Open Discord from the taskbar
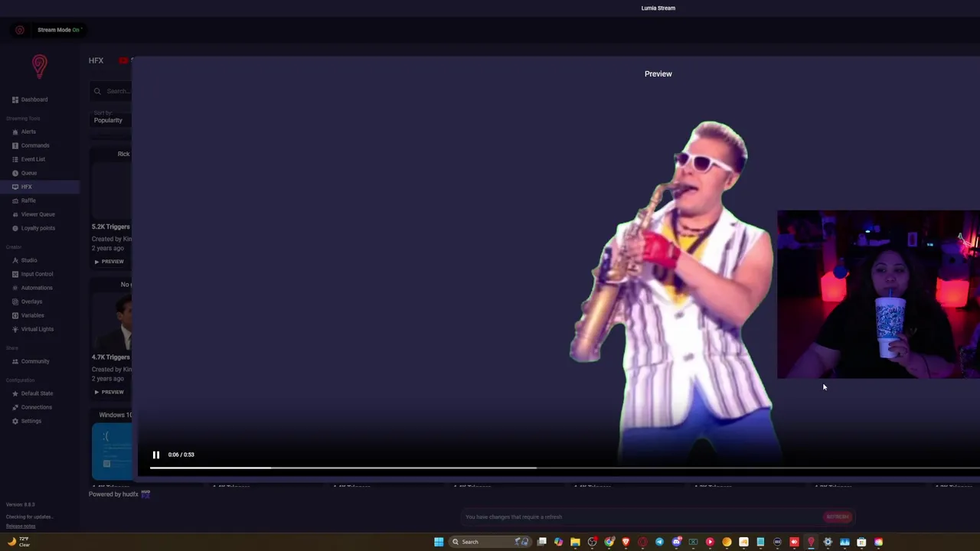 pos(677,542)
